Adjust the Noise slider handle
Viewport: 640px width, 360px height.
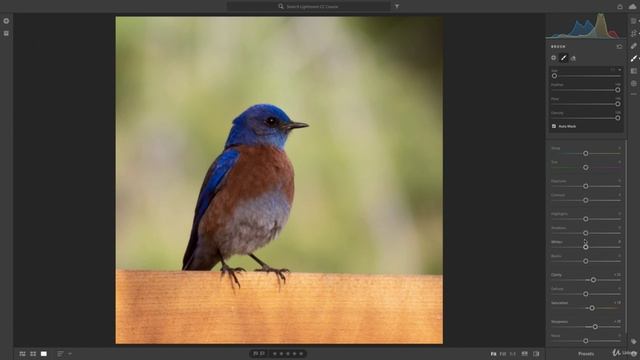[x=586, y=341]
